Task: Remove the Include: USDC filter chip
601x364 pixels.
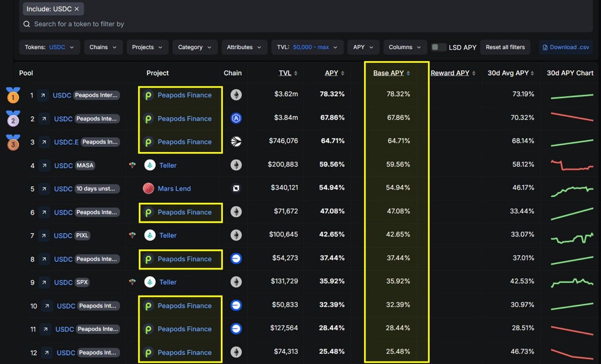Action: pyautogui.click(x=77, y=9)
